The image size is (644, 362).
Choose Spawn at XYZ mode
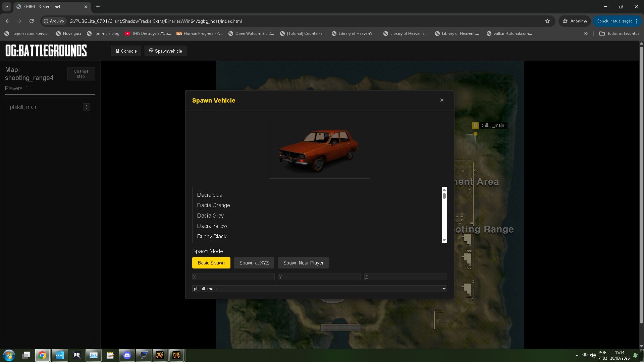click(x=254, y=263)
